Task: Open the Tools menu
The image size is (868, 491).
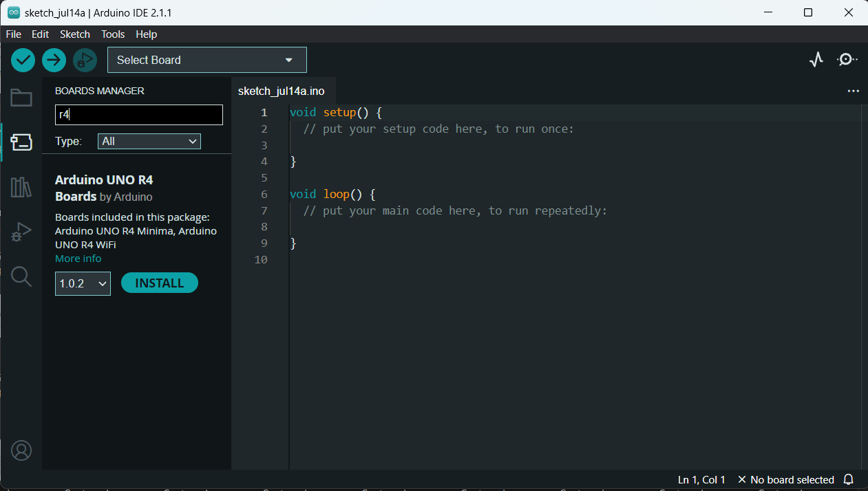Action: point(113,34)
